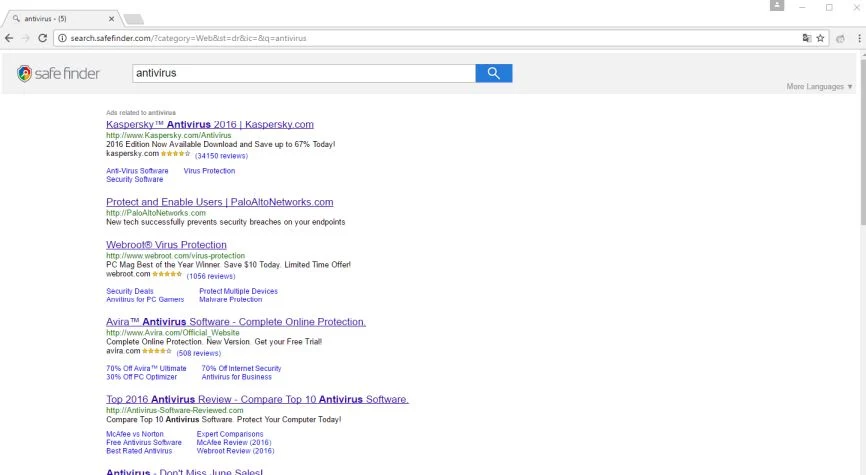Open the Avira Antivirus Software result link
Screen dimensions: 866x475
236,322
